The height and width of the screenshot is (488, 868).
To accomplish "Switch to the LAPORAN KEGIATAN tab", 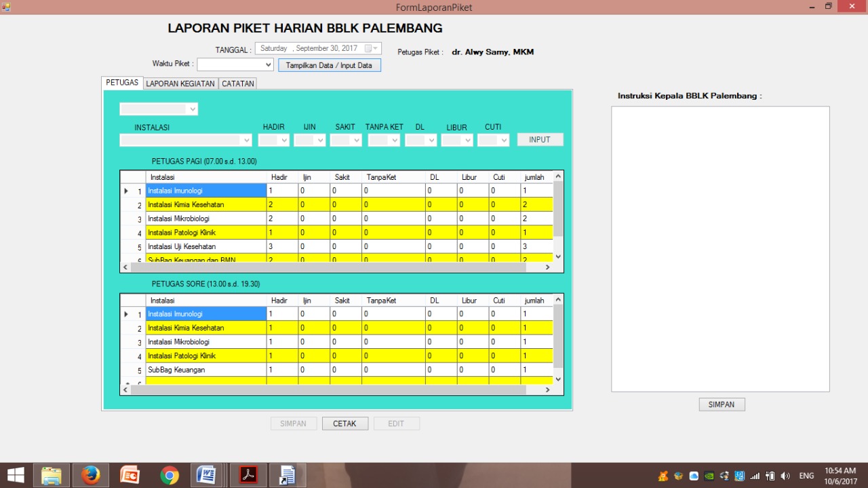I will click(180, 83).
